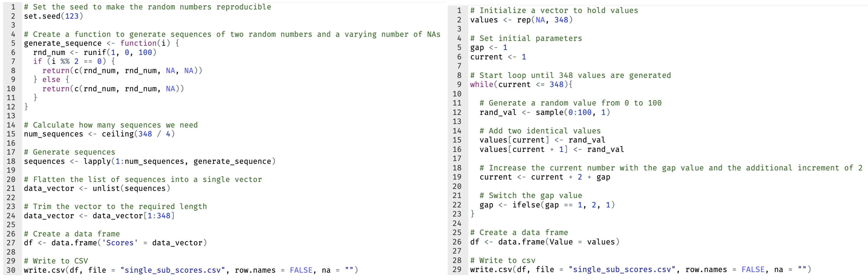Select the sample(0:100, 1) call
The height and width of the screenshot is (280, 868).
tap(572, 112)
